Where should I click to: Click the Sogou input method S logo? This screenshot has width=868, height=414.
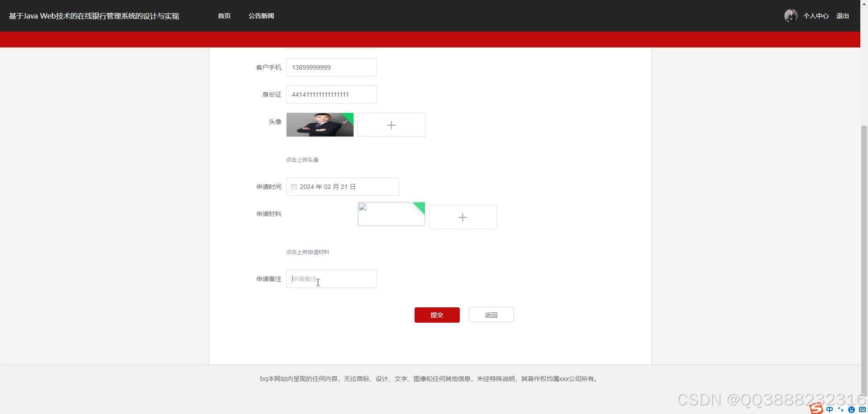coord(816,409)
